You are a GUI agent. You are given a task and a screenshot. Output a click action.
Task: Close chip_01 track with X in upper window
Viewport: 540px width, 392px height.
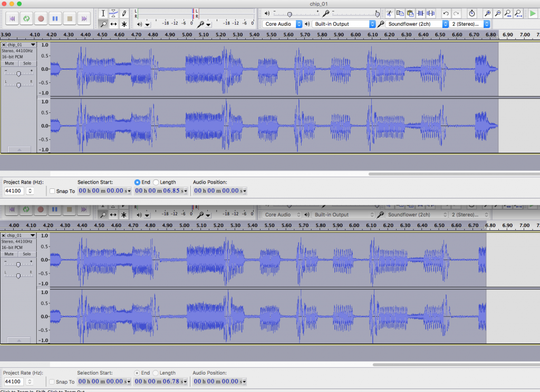coord(4,45)
